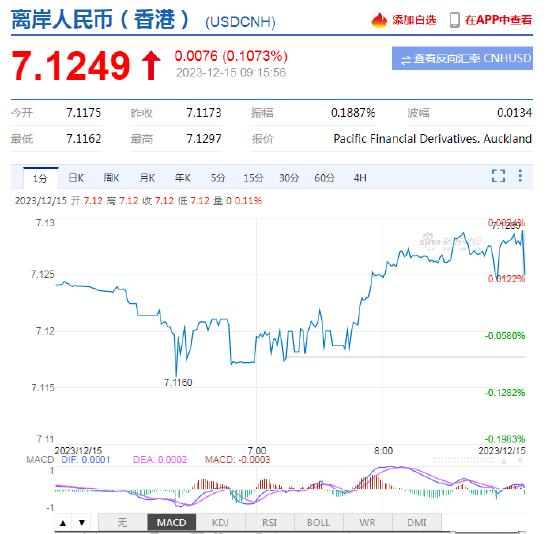The image size is (550, 534).
Task: Switch to 日K chart tab
Action: pyautogui.click(x=76, y=178)
